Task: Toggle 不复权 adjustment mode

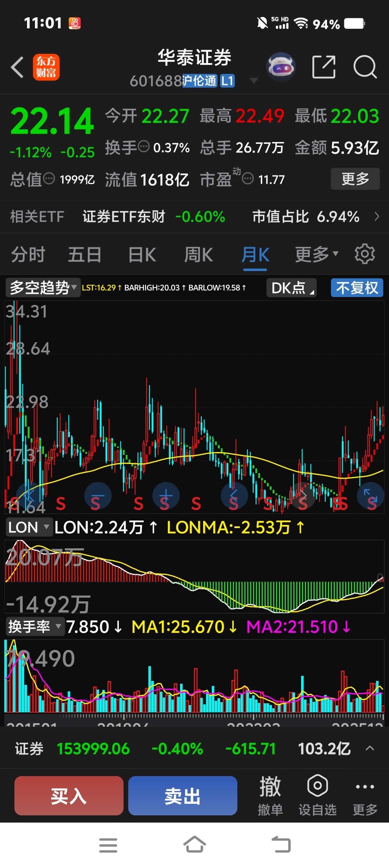Action: (x=357, y=288)
